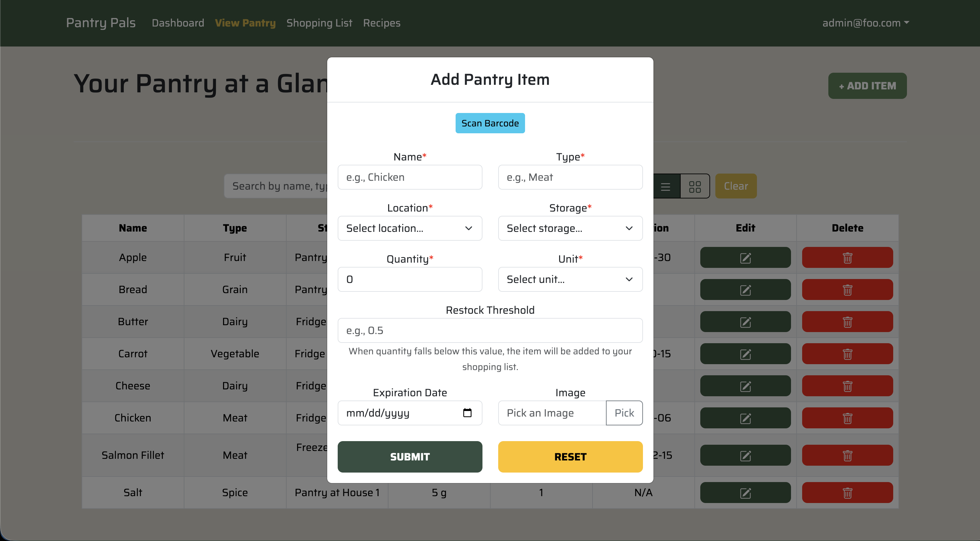Click the Submit button in the form
Viewport: 980px width, 541px height.
tap(410, 457)
